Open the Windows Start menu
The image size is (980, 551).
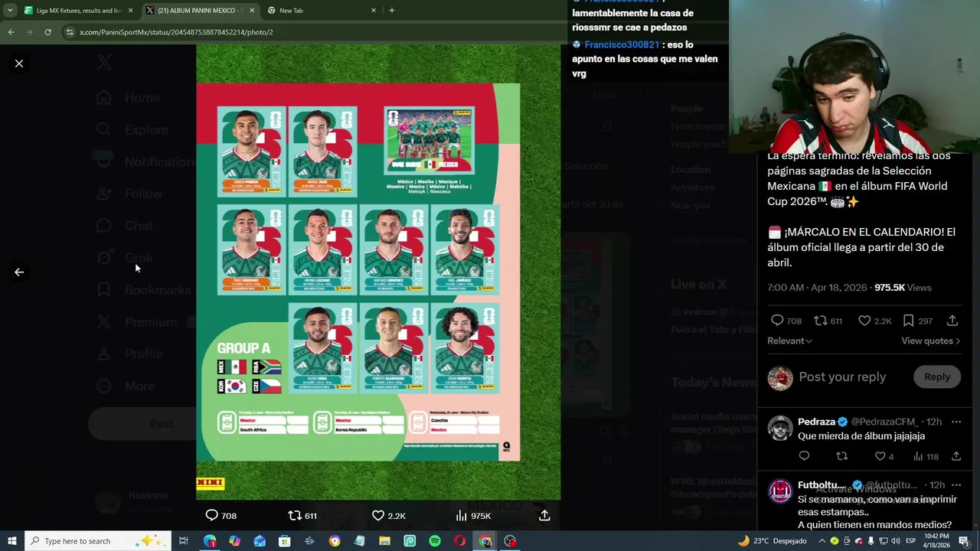coord(11,541)
